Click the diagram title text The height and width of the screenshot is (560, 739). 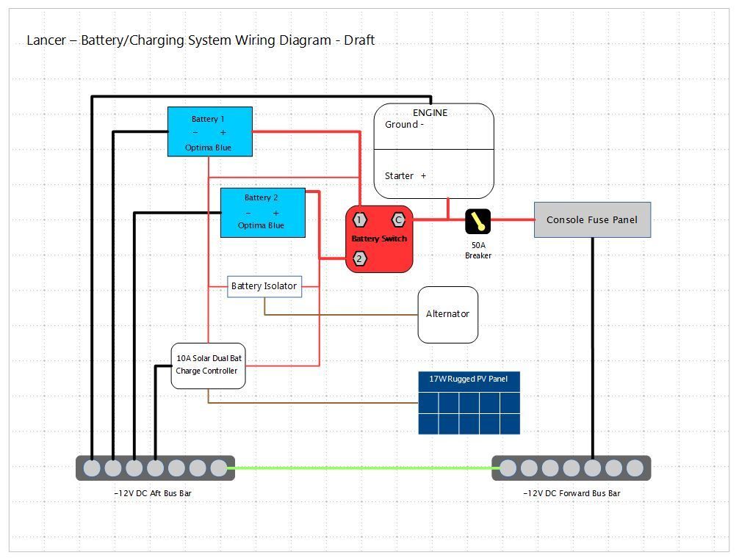pyautogui.click(x=201, y=40)
